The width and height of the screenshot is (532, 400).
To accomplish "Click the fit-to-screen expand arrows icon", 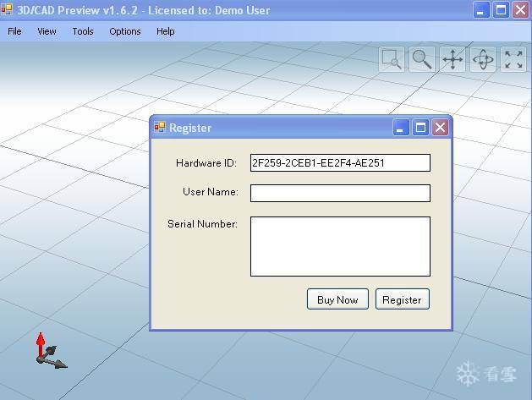I will click(513, 59).
